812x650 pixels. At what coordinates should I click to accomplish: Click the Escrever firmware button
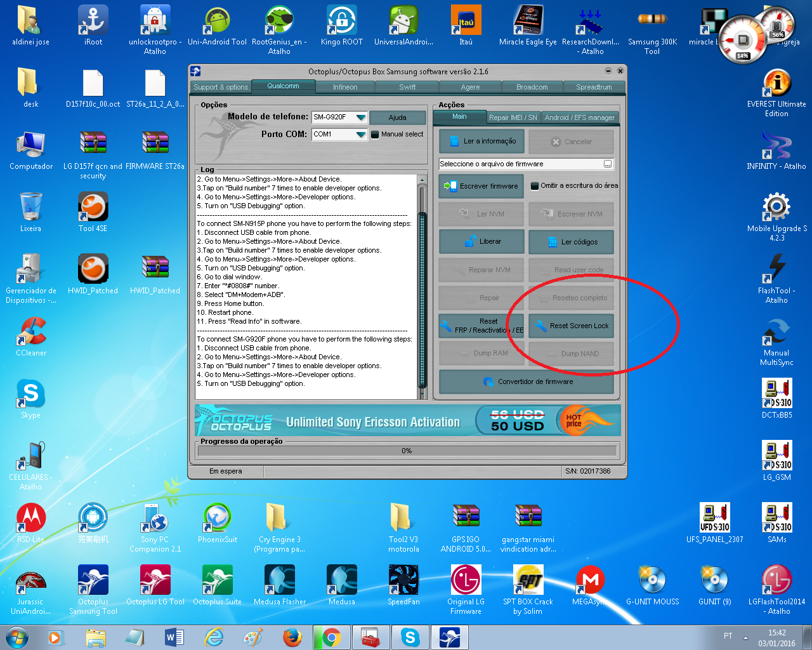pyautogui.click(x=481, y=186)
